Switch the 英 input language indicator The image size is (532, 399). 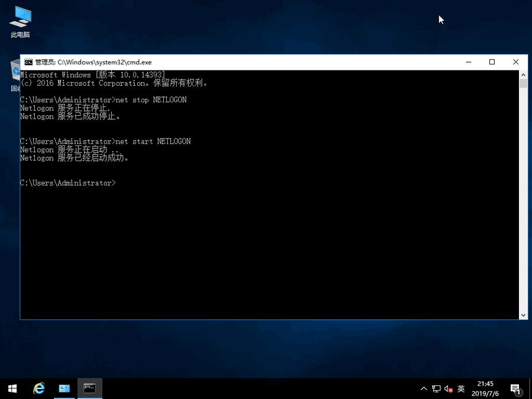pyautogui.click(x=460, y=388)
